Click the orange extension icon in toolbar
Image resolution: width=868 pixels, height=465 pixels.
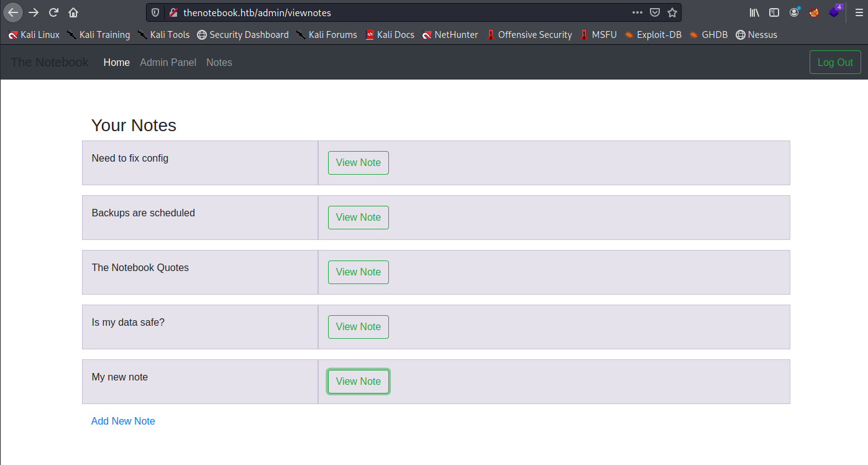click(814, 12)
